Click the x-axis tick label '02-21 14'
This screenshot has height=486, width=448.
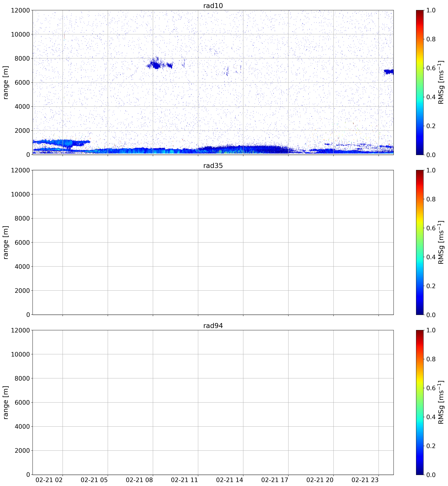click(230, 480)
